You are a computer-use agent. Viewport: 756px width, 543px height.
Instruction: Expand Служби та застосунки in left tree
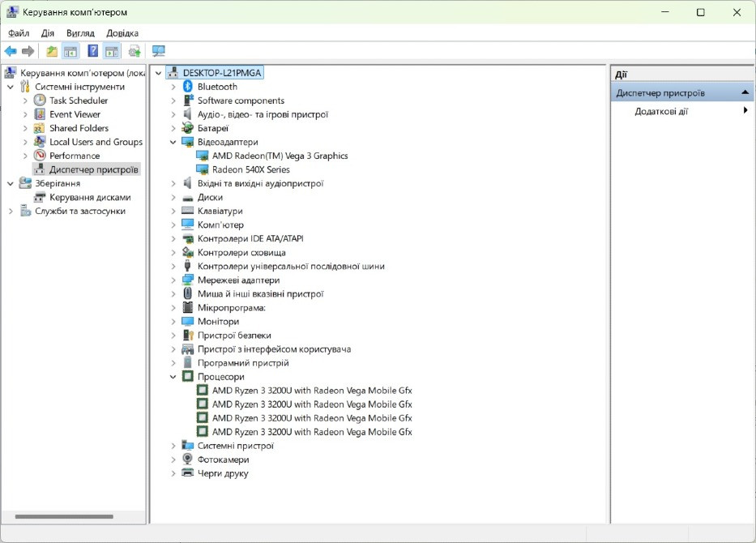(11, 212)
